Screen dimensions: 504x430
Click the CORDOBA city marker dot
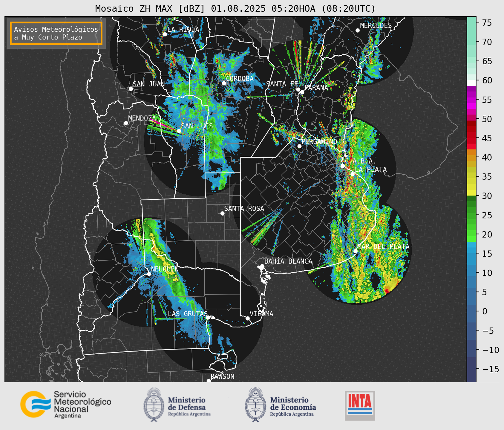(x=224, y=83)
